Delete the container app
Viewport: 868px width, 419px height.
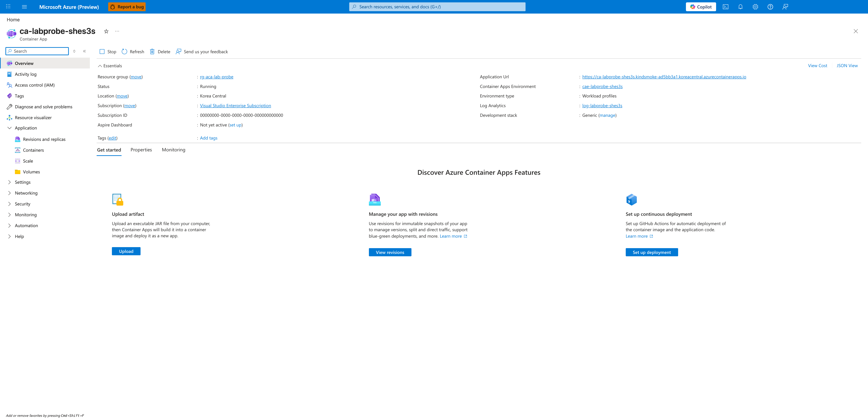[x=160, y=52]
